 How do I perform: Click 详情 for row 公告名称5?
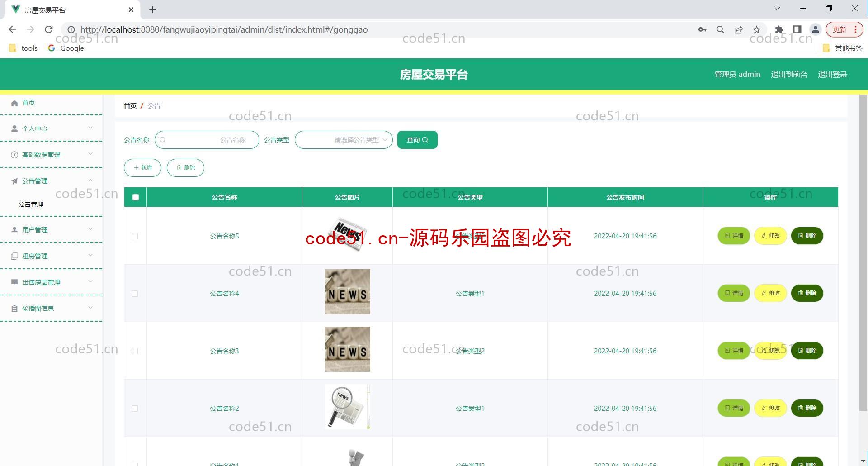734,236
